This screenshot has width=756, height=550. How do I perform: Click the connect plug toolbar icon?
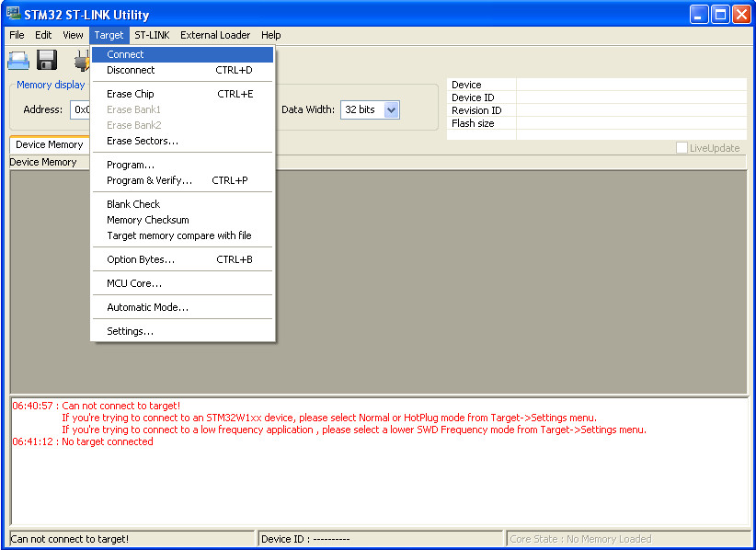point(82,61)
